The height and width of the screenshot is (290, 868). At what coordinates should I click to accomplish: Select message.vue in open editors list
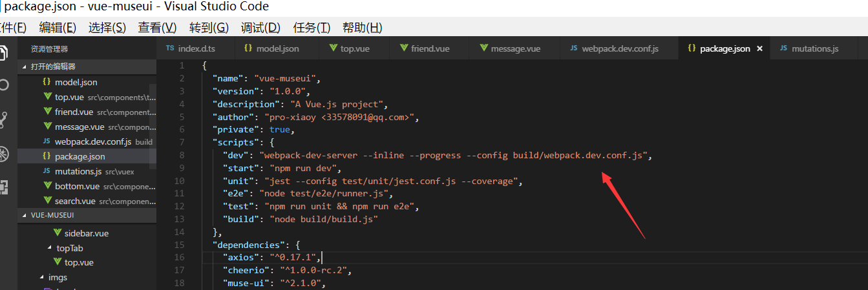click(87, 127)
